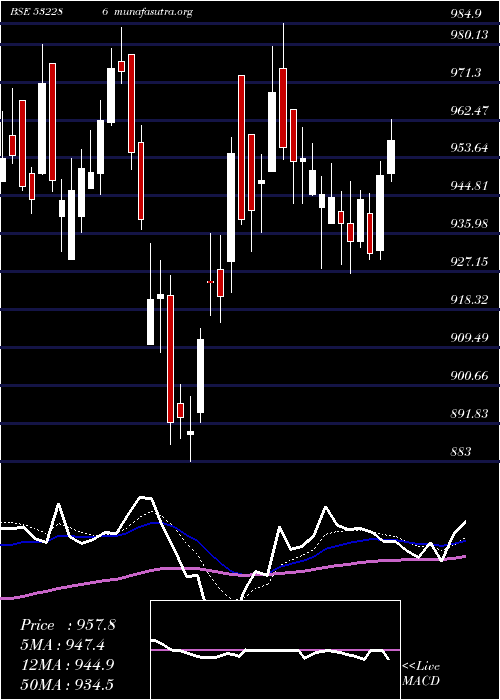The image size is (500, 700).
Task: Select the 12MA : 944.9 value
Action: tap(67, 664)
